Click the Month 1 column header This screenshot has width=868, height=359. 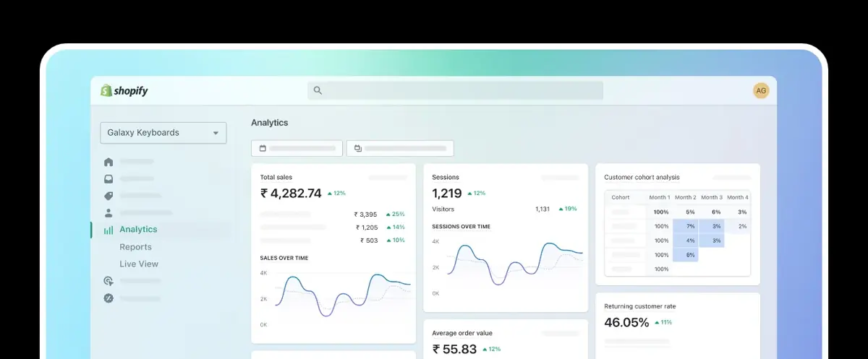click(660, 197)
